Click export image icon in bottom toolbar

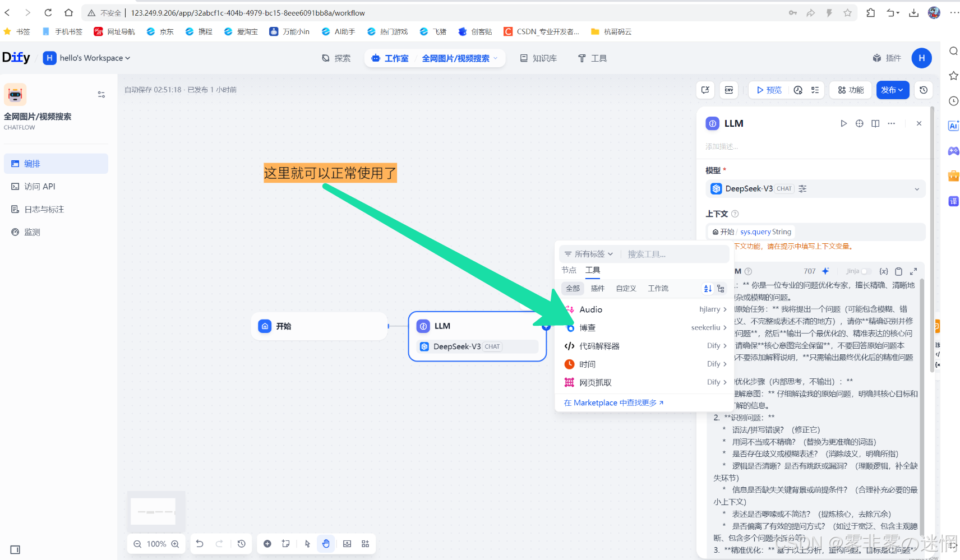point(347,544)
